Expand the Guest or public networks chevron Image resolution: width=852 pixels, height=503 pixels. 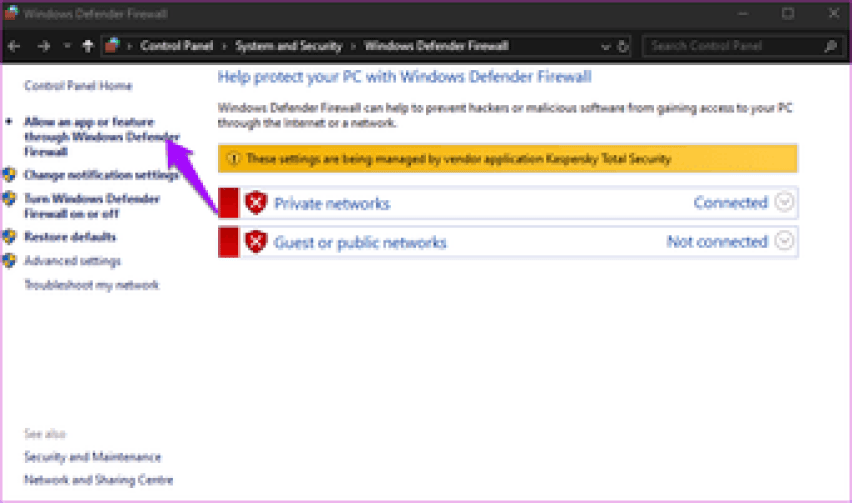click(785, 242)
